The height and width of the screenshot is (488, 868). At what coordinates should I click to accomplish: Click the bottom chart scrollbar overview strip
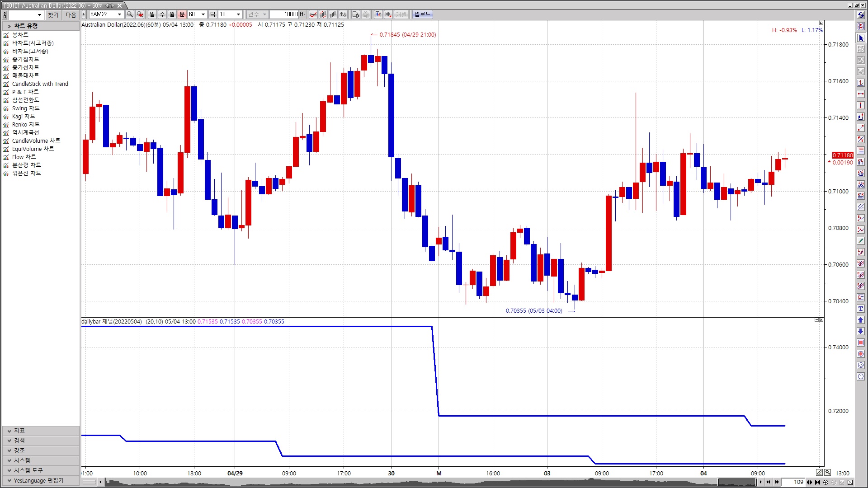(407, 482)
